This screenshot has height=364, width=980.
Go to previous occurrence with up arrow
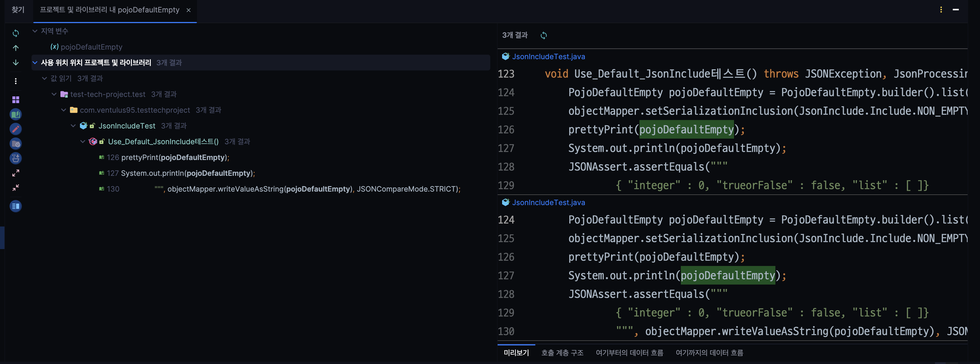15,48
